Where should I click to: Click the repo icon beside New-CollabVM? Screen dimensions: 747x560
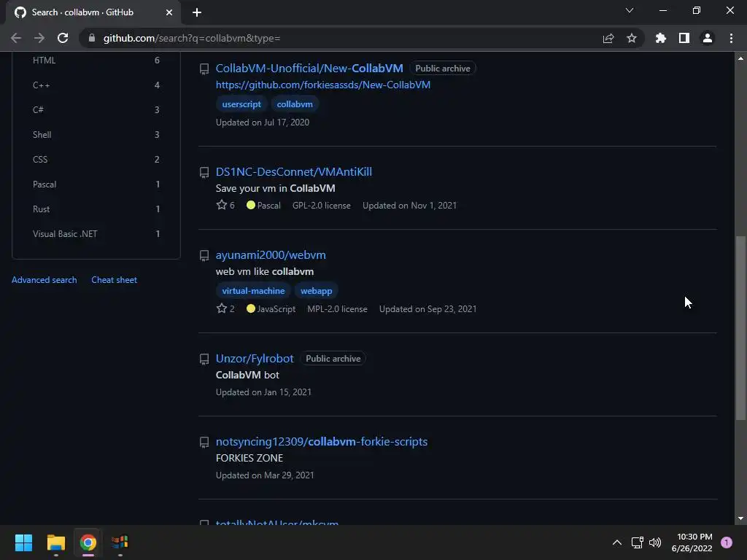[x=204, y=69]
